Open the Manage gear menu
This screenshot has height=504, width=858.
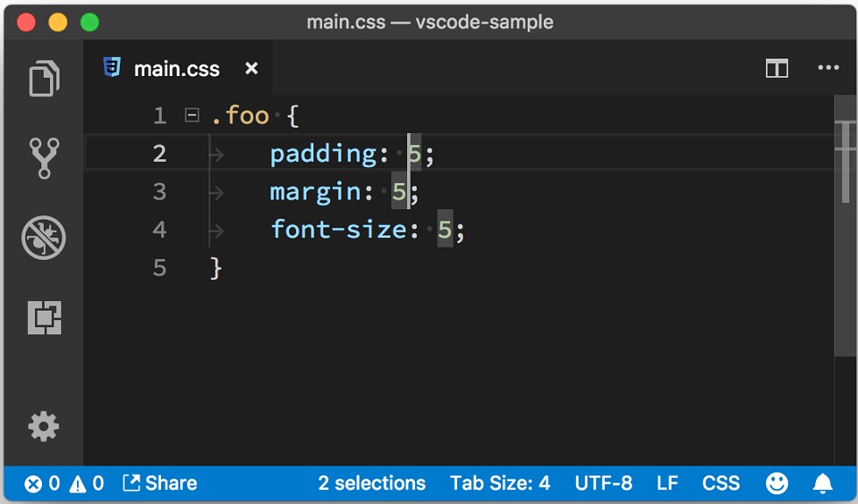pyautogui.click(x=43, y=426)
